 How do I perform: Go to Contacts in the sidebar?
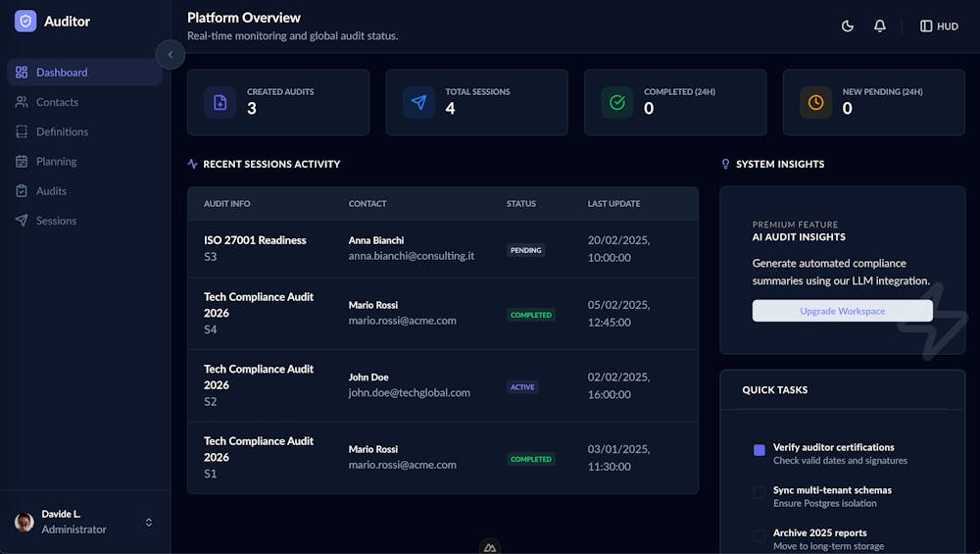[x=84, y=102]
